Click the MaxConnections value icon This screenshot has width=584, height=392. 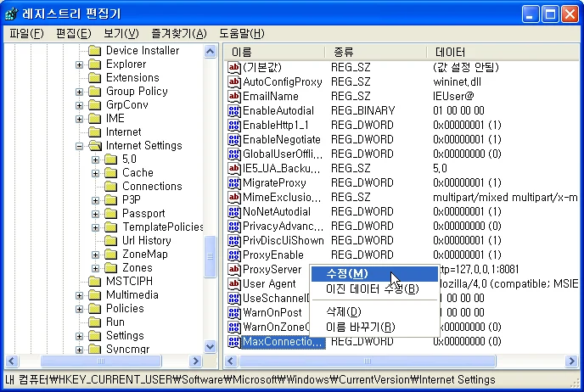(x=234, y=342)
